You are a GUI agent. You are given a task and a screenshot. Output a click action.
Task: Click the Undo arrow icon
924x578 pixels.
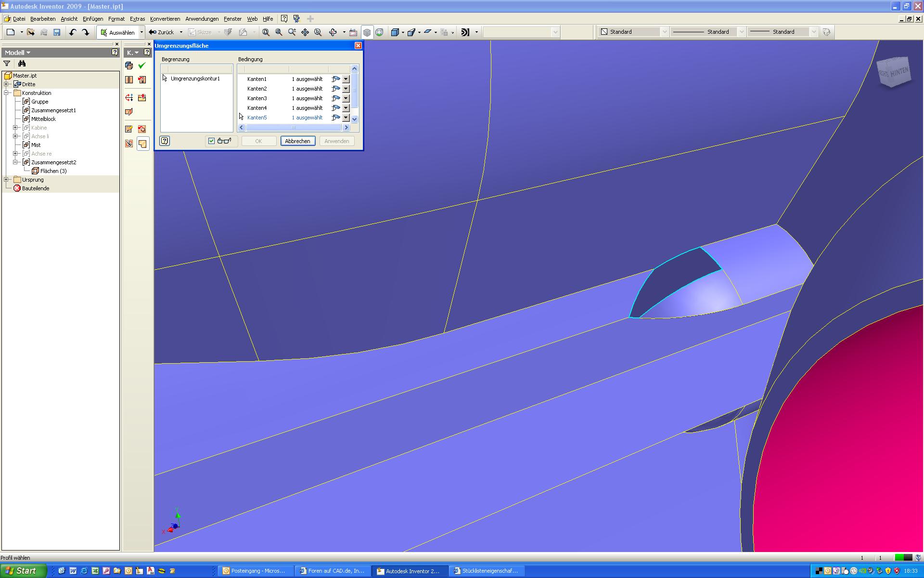point(73,32)
